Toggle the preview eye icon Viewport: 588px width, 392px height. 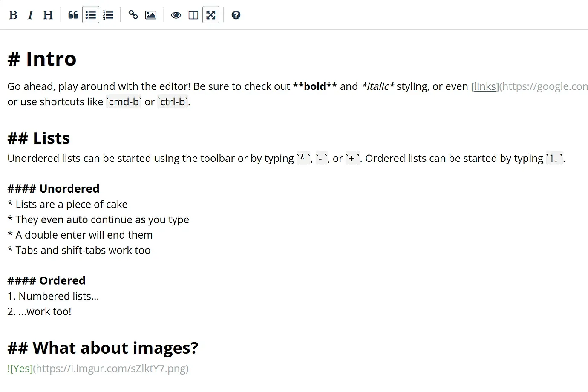click(x=176, y=14)
